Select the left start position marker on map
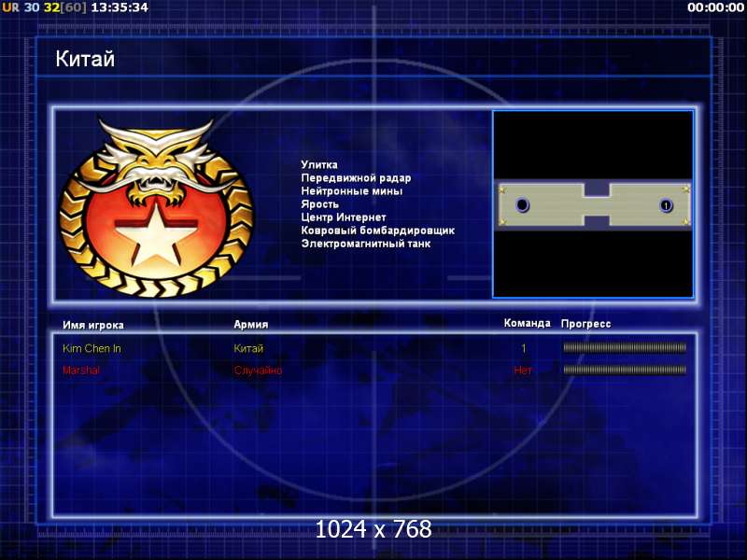747x560 pixels. (x=523, y=205)
